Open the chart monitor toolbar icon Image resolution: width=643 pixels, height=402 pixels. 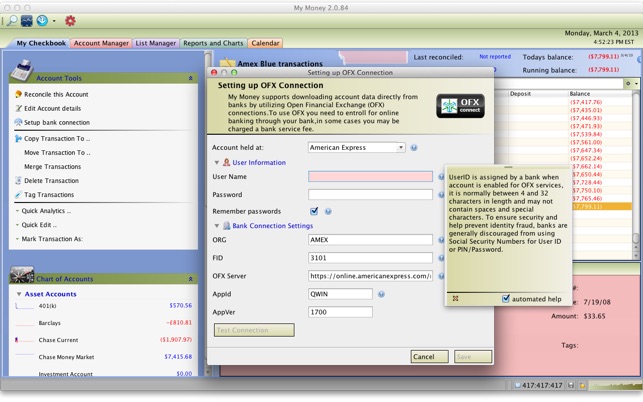[x=27, y=21]
